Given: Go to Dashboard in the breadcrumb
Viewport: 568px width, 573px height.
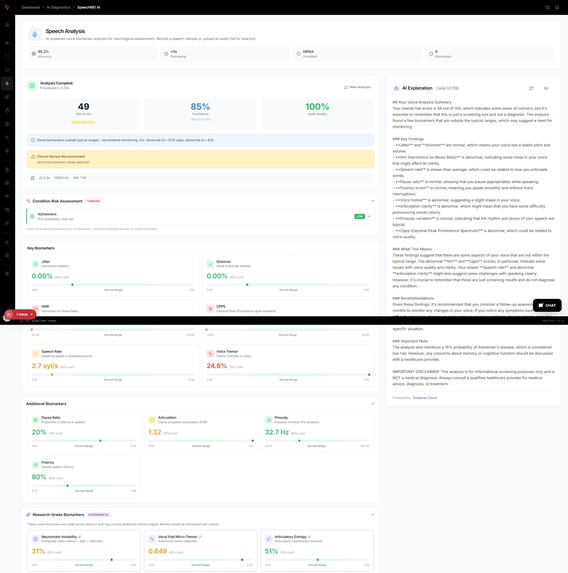Looking at the screenshot, I should click(30, 7).
